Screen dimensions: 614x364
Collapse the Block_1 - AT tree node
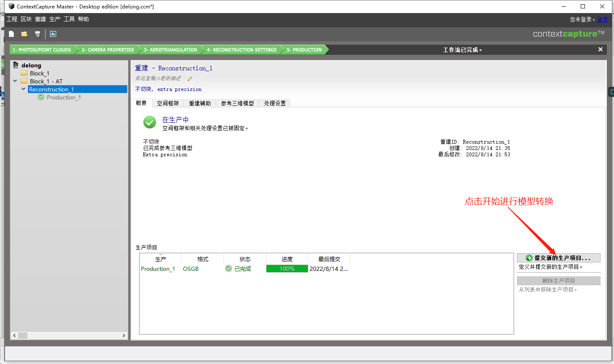pos(15,81)
